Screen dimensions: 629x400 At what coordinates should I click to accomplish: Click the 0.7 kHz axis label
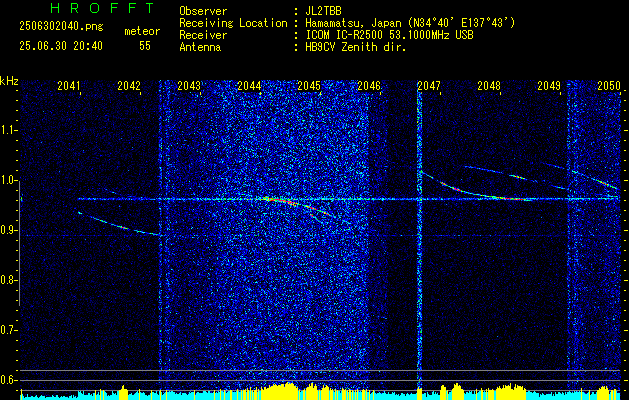coord(8,330)
